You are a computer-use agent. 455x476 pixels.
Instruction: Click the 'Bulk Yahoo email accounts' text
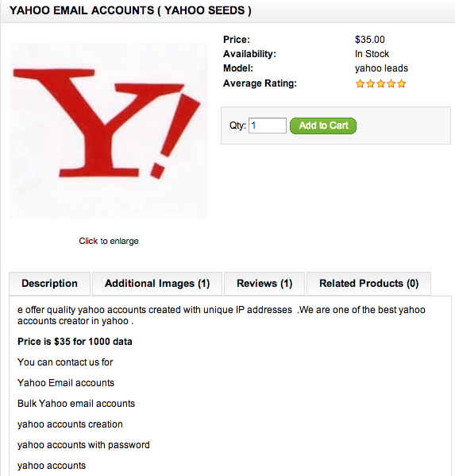[x=76, y=404]
